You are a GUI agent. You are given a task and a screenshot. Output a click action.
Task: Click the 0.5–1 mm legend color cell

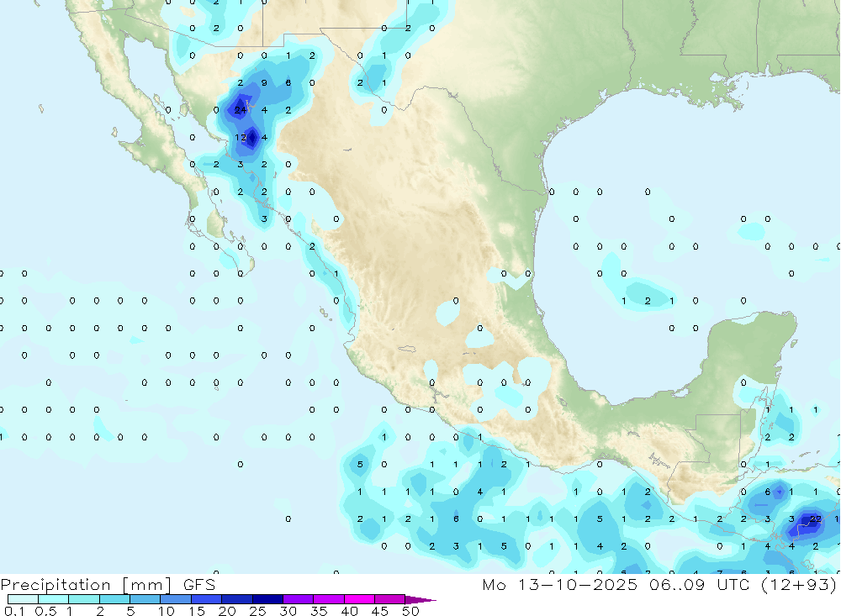coord(53,599)
